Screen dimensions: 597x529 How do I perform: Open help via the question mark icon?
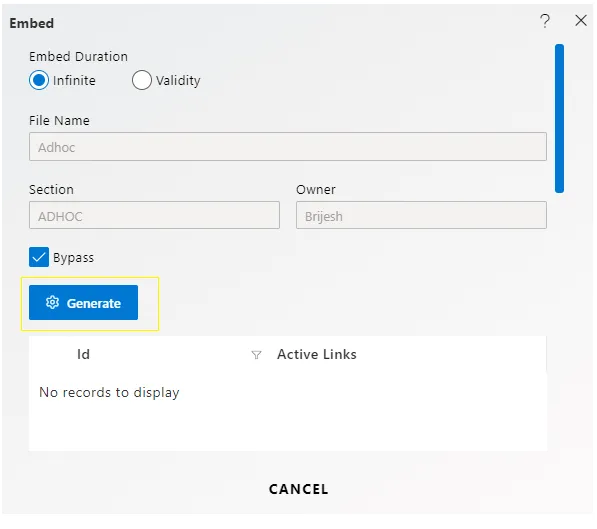coord(545,21)
